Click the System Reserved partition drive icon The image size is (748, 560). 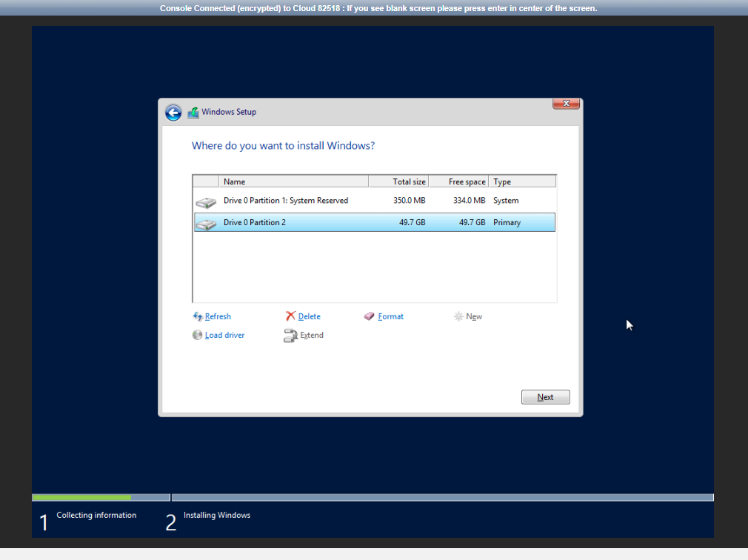[206, 203]
